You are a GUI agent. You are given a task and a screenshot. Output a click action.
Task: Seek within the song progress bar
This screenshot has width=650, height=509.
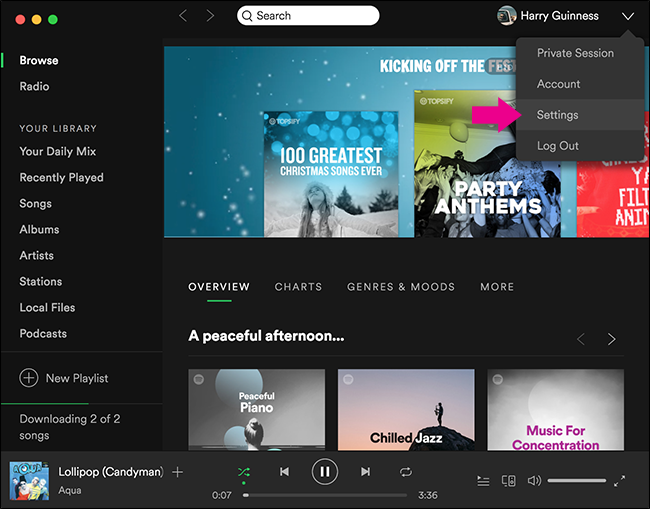[x=325, y=495]
